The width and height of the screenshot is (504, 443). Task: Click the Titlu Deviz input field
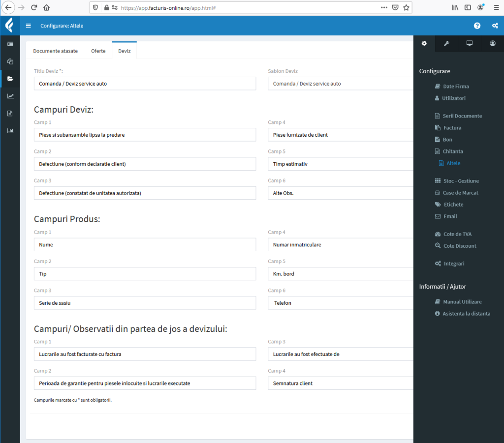pos(145,84)
